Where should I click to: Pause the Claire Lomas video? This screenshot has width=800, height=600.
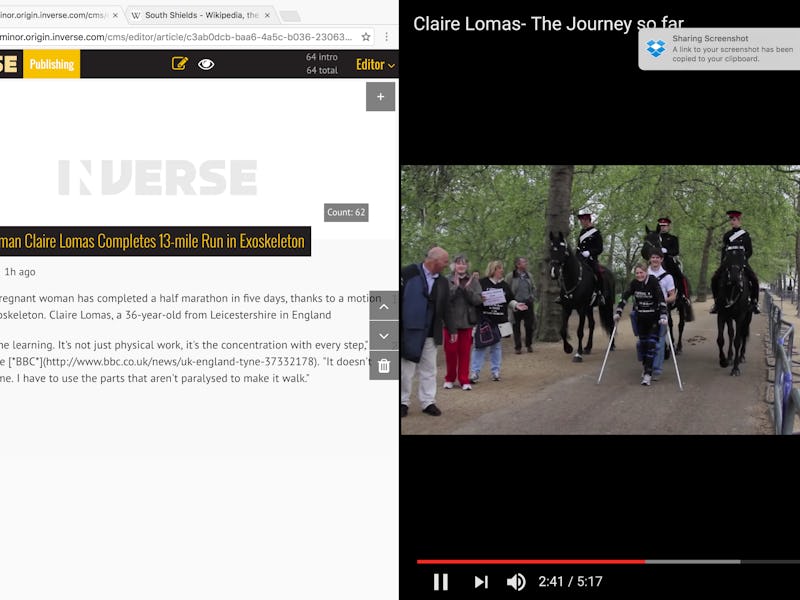click(x=441, y=582)
